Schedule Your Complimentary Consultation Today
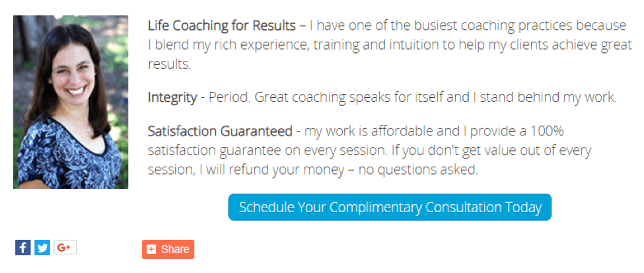 tap(390, 207)
